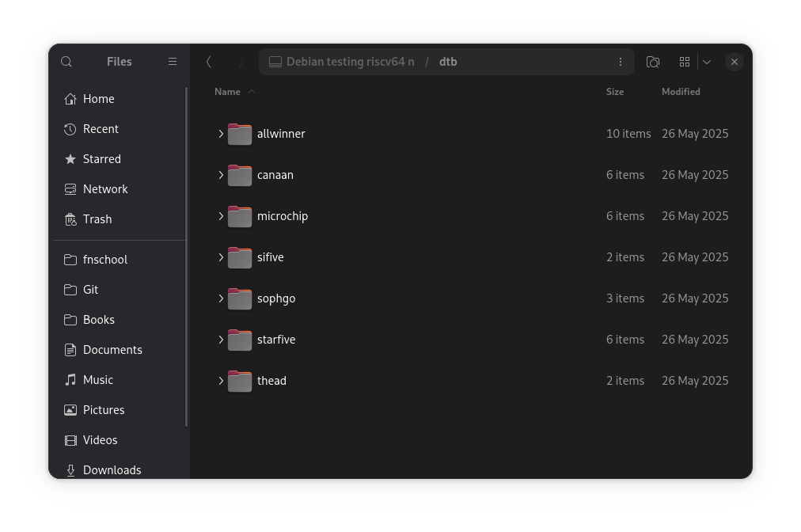Screen dimensions: 801x532
Task: Click the modified date of sifive row
Action: click(695, 257)
